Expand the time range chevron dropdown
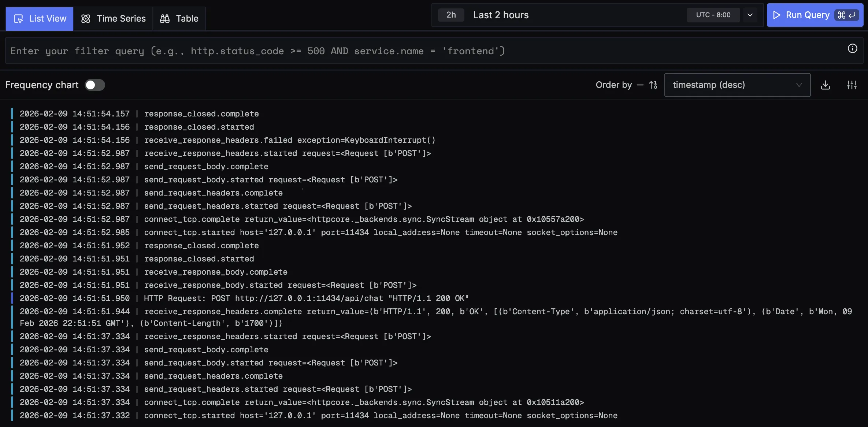 click(x=750, y=15)
